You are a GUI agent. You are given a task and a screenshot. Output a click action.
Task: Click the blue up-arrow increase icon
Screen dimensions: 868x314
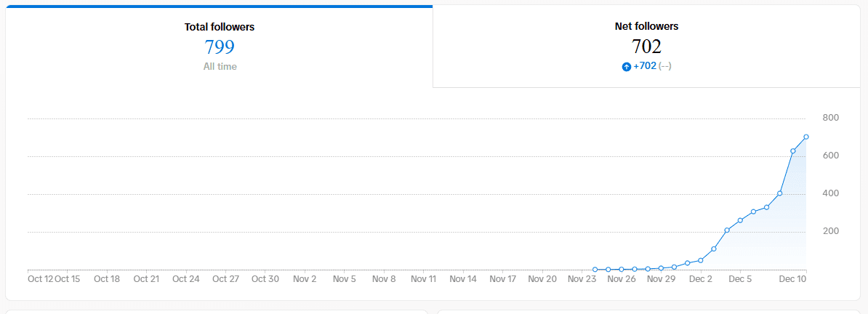pyautogui.click(x=627, y=66)
